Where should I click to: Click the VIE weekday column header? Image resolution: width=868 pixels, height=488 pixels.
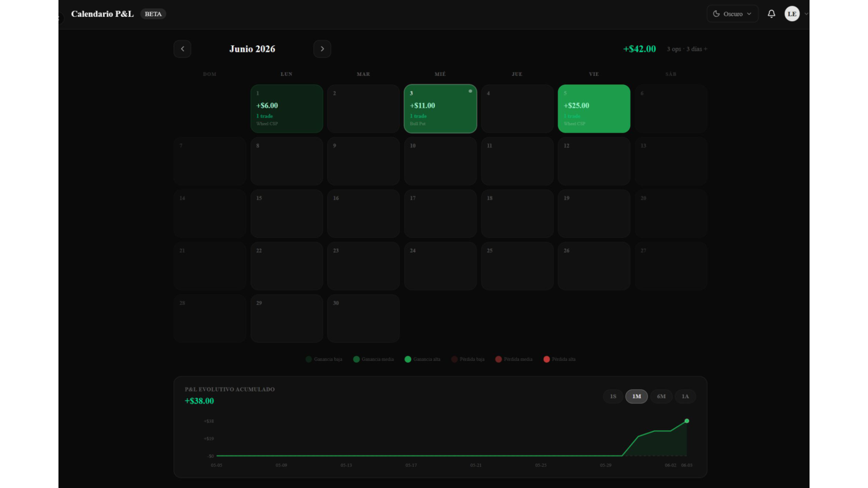(x=594, y=74)
